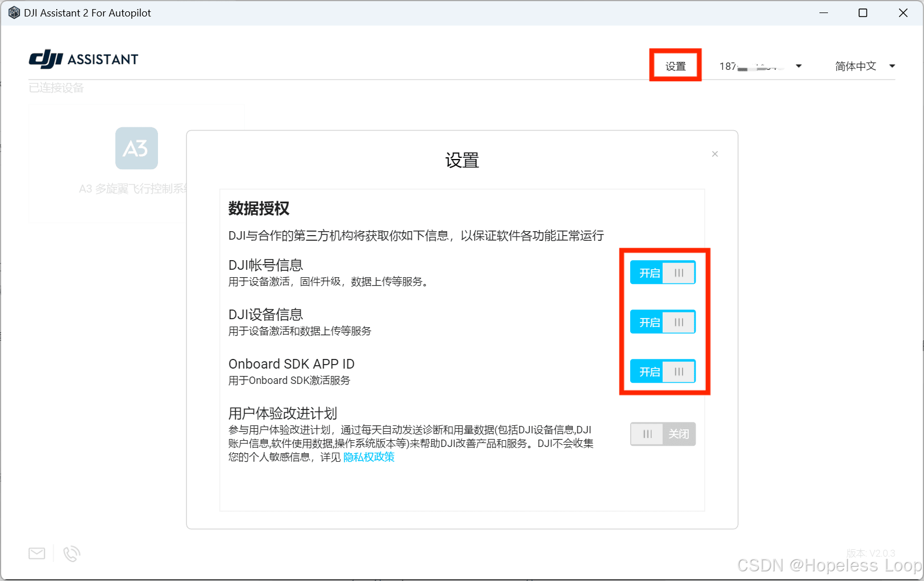Close the settings dialog with X
This screenshot has height=581, width=924.
pyautogui.click(x=715, y=154)
